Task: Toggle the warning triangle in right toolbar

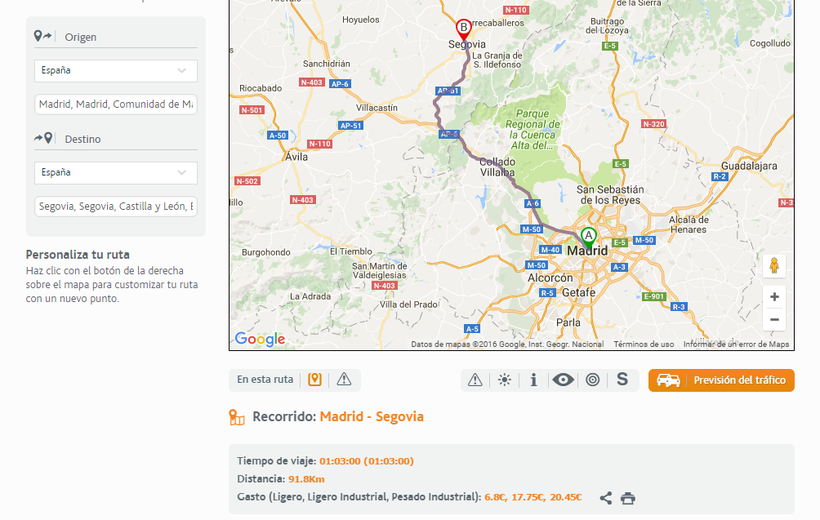Action: click(x=475, y=380)
